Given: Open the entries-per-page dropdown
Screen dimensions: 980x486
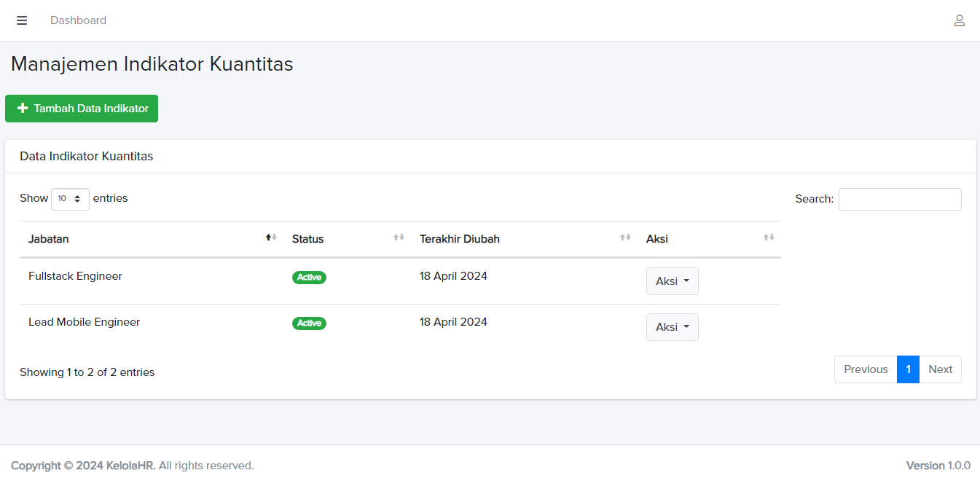Looking at the screenshot, I should click(70, 199).
